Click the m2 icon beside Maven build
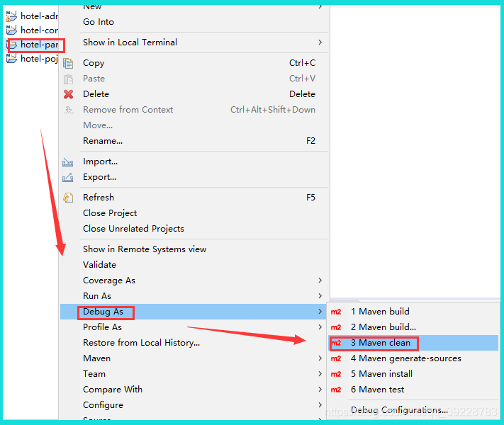 click(x=336, y=312)
